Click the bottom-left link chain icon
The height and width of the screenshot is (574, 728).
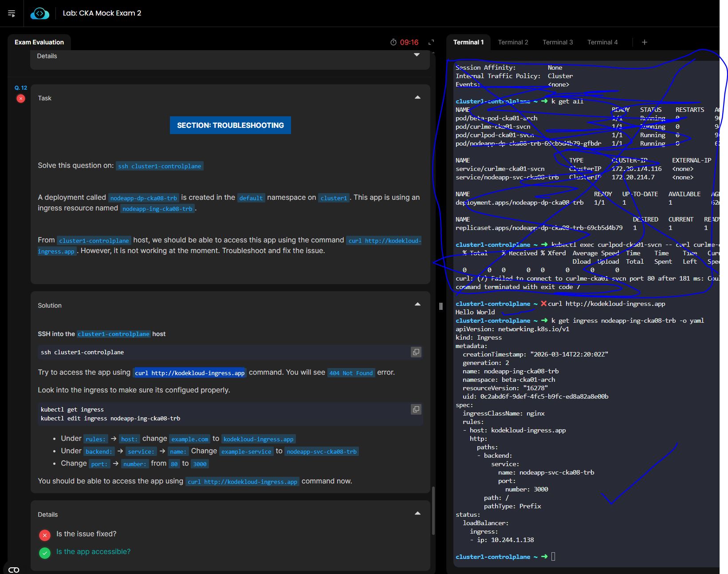[14, 570]
